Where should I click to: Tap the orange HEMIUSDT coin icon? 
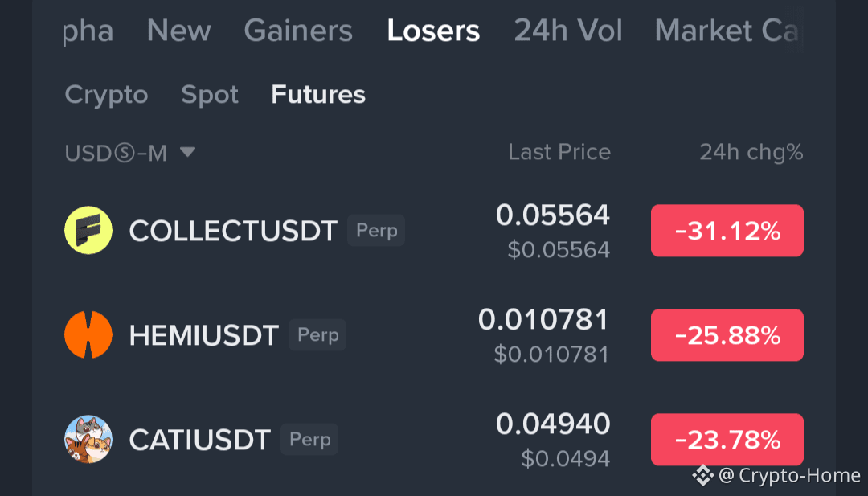[88, 335]
